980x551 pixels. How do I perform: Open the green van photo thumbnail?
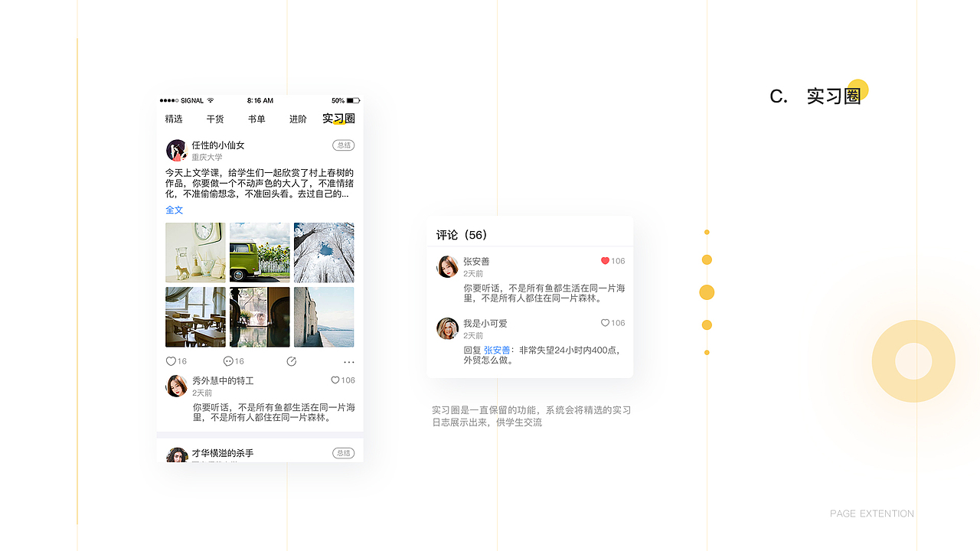coord(260,253)
